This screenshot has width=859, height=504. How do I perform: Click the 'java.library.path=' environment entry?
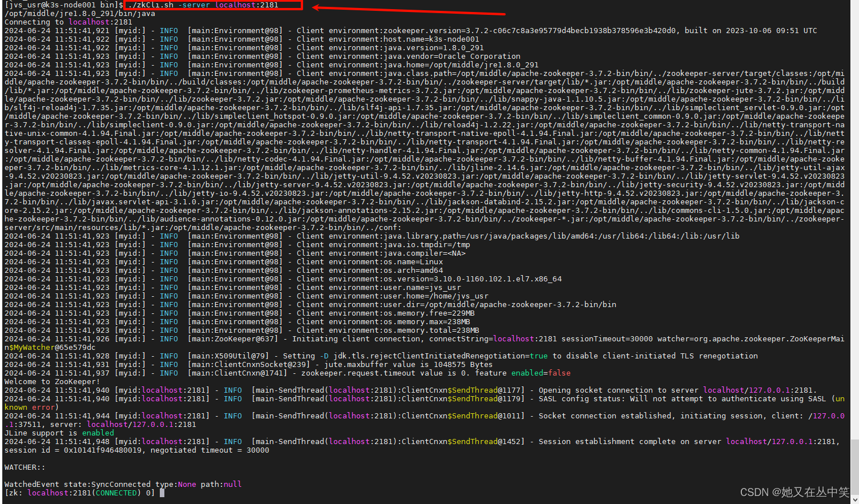click(425, 236)
